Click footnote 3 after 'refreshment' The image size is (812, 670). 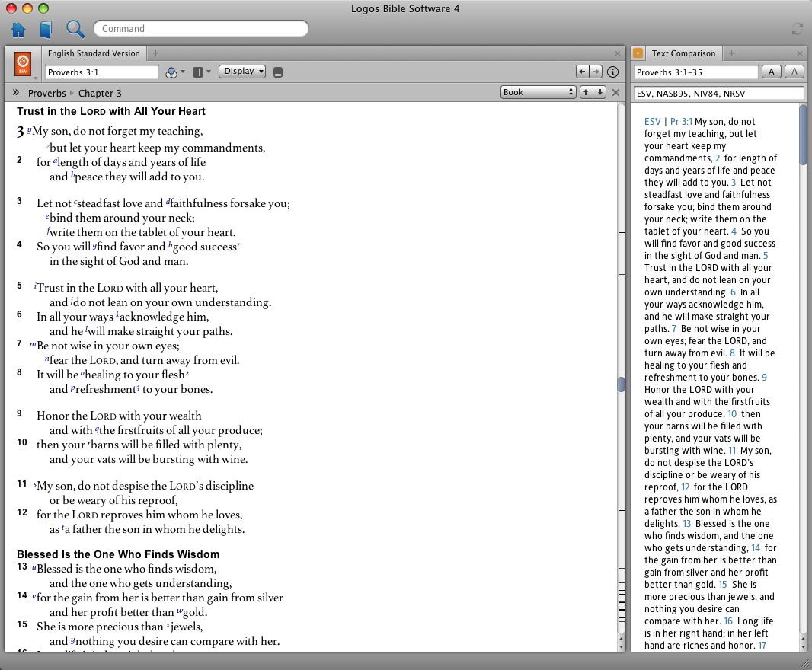click(138, 388)
